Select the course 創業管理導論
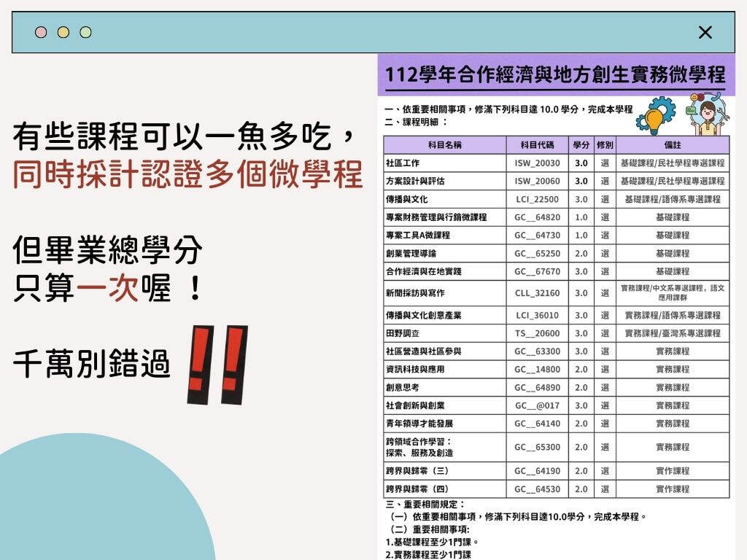Viewport: 747px width, 560px height. 411,254
